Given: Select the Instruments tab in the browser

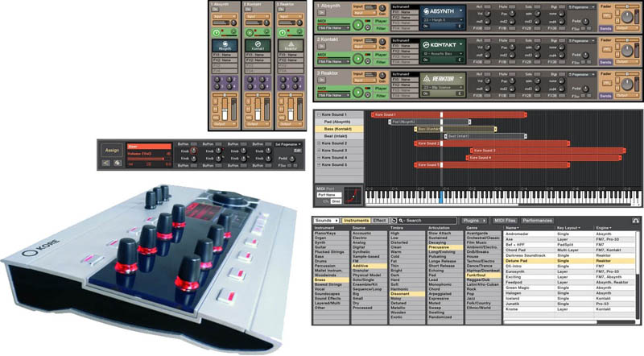Looking at the screenshot, I should pyautogui.click(x=356, y=221).
